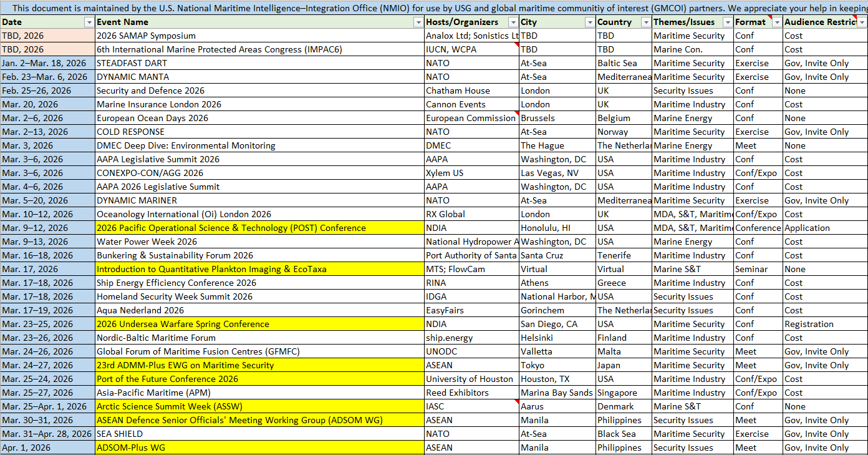Open the Format column filter dropdown
This screenshot has height=455, width=868.
(776, 22)
